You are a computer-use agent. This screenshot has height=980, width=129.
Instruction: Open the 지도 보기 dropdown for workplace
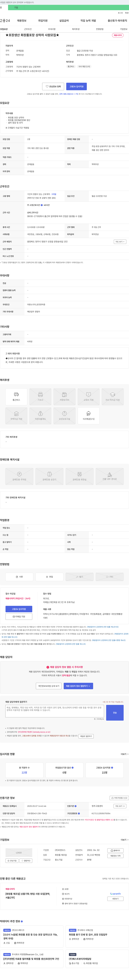click(120, 242)
